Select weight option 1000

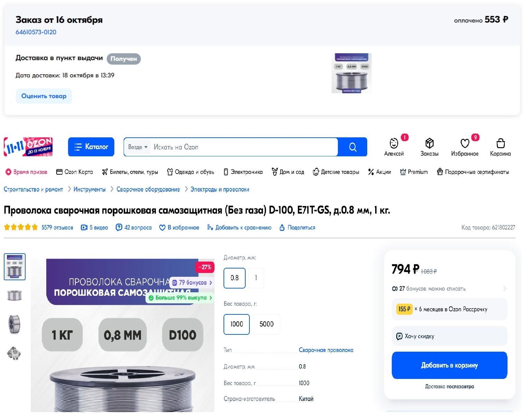[x=237, y=324]
